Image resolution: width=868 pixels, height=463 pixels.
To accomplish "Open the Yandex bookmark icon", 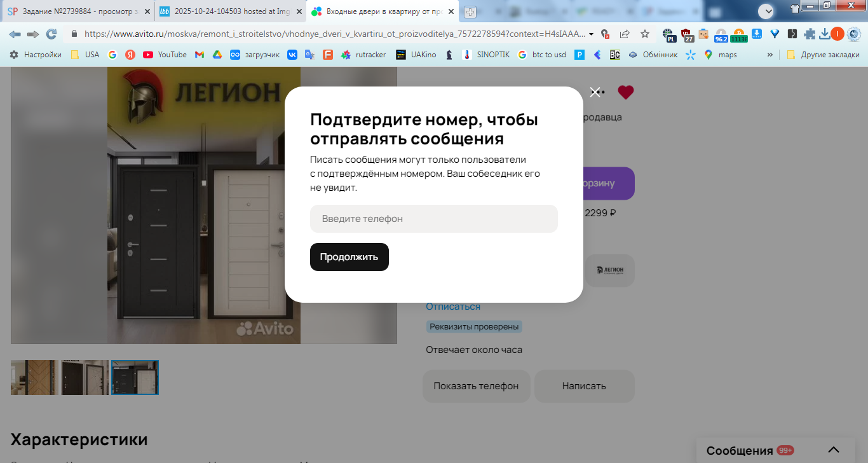I will 130,55.
